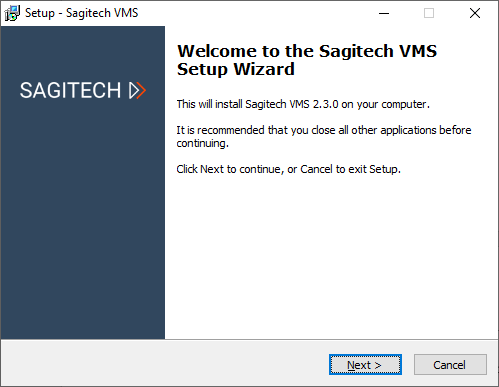Click the blank white area below the instructions
499x387 pixels.
330,257
